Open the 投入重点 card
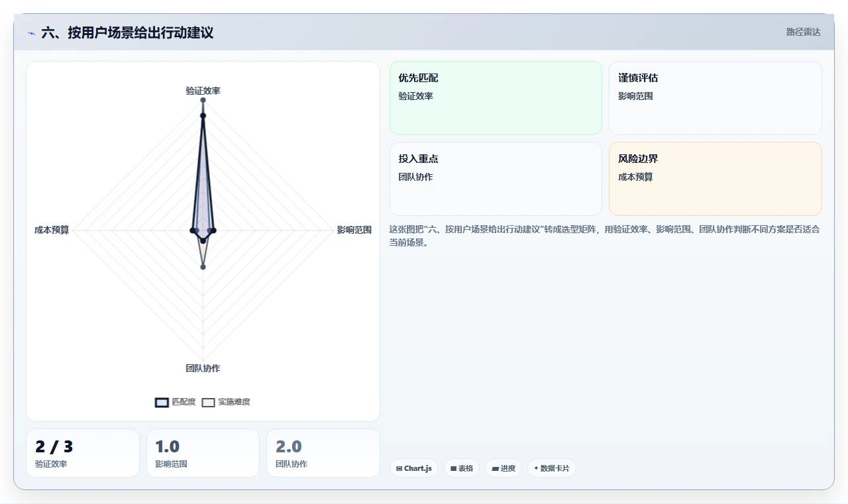 pyautogui.click(x=496, y=179)
